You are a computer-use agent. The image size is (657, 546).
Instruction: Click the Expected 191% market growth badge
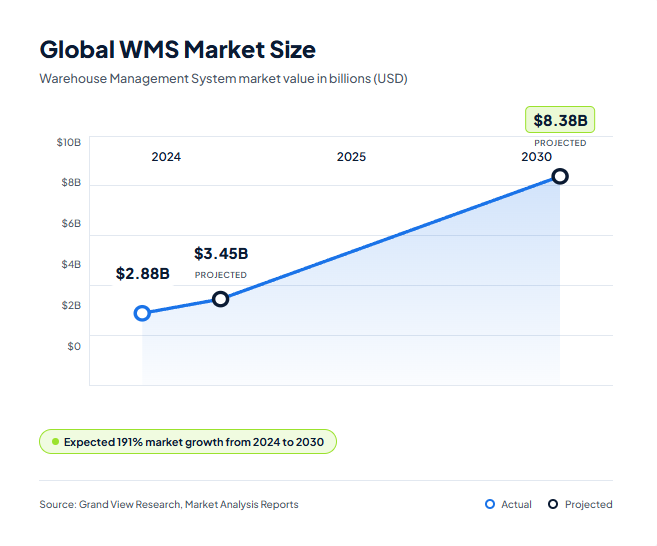coord(188,441)
